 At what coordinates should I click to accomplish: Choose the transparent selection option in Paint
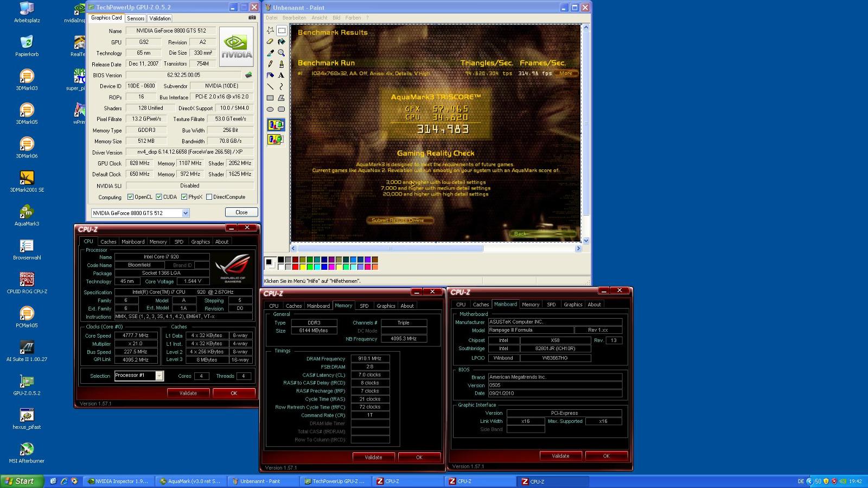[276, 140]
